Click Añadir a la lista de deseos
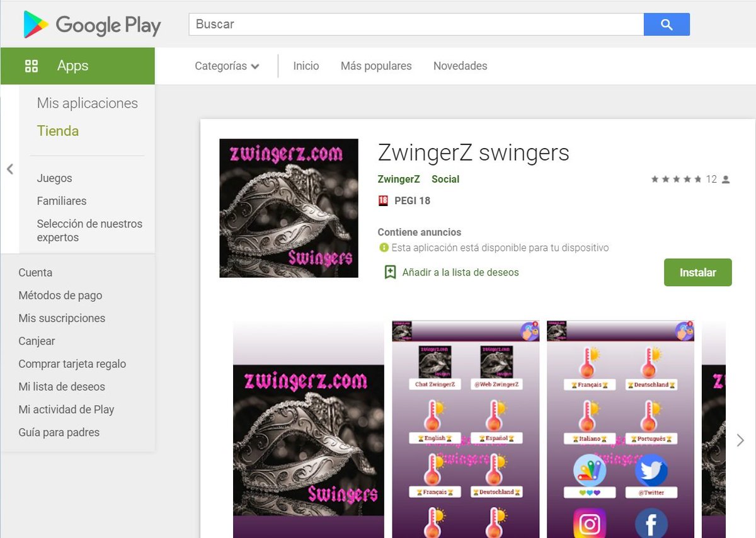This screenshot has width=756, height=538. 461,272
